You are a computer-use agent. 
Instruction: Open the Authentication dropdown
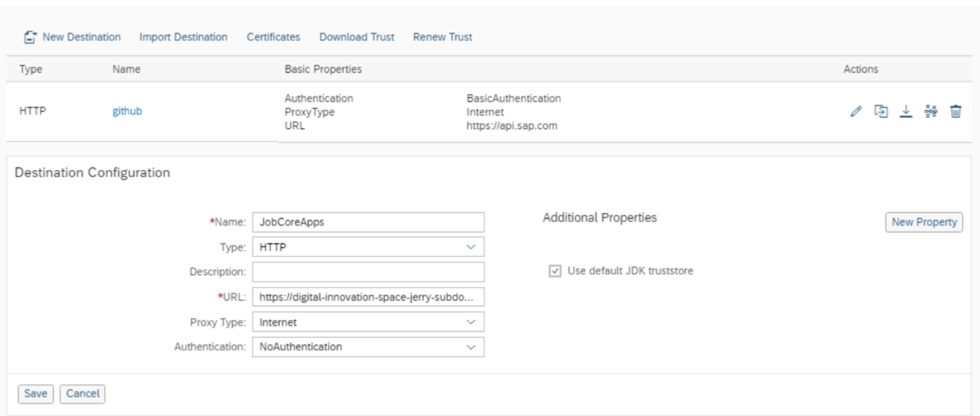tap(471, 347)
